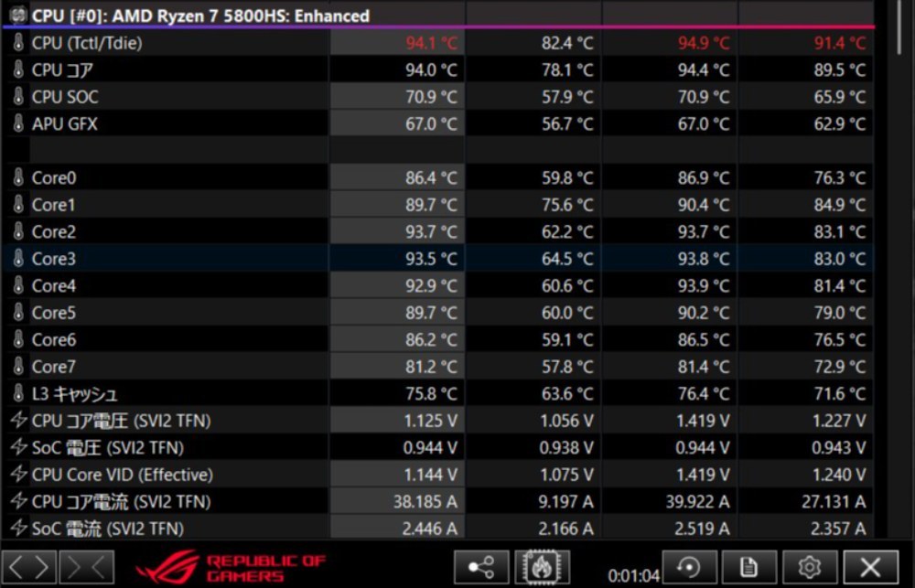Click lightning icon beside CPU コア電圧
Viewport: 915px width, 588px height.
[18, 421]
